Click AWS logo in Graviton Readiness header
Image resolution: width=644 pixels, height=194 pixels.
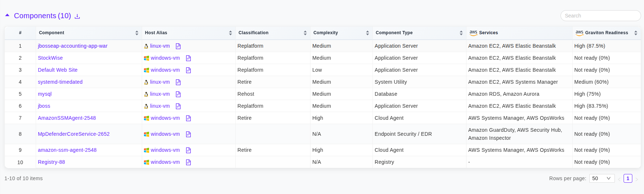pyautogui.click(x=579, y=33)
